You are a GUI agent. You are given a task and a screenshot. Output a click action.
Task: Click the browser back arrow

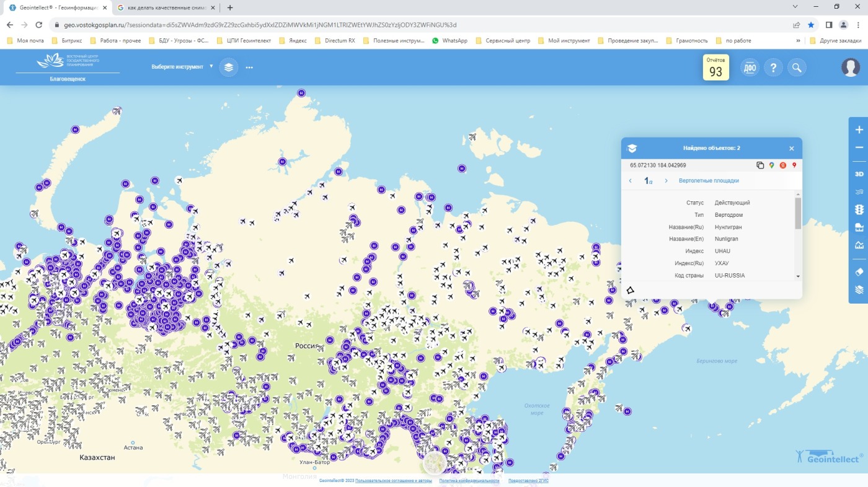click(9, 25)
